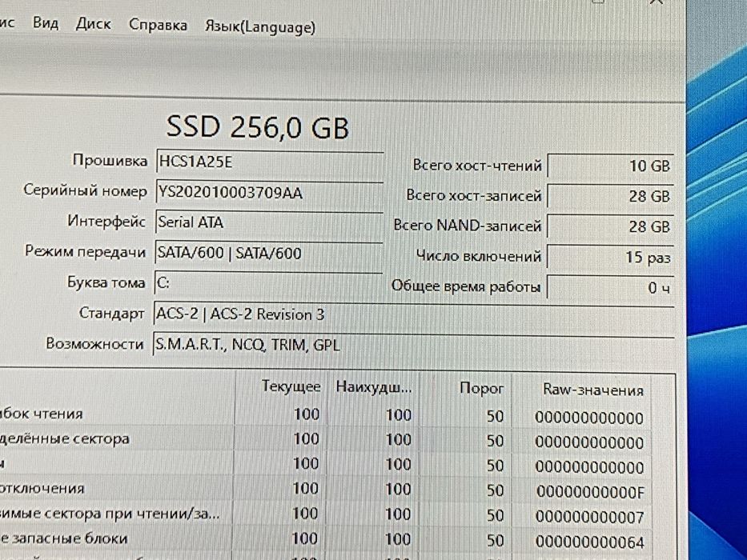Click total host reads value 10 GB
Image resolution: width=747 pixels, height=560 pixels.
pos(610,166)
